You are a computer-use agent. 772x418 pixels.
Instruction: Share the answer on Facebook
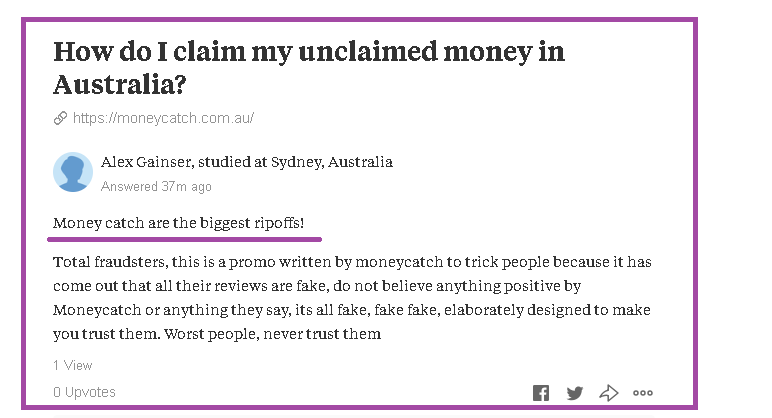pos(541,393)
